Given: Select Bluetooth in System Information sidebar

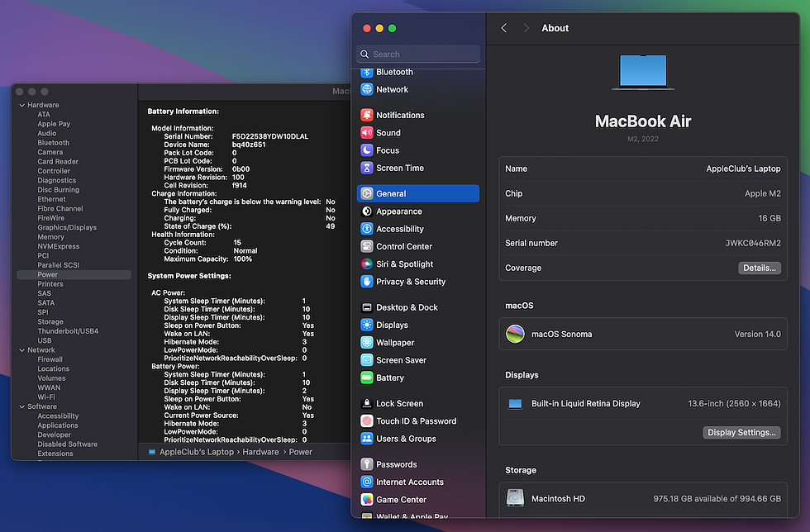Looking at the screenshot, I should (x=53, y=143).
